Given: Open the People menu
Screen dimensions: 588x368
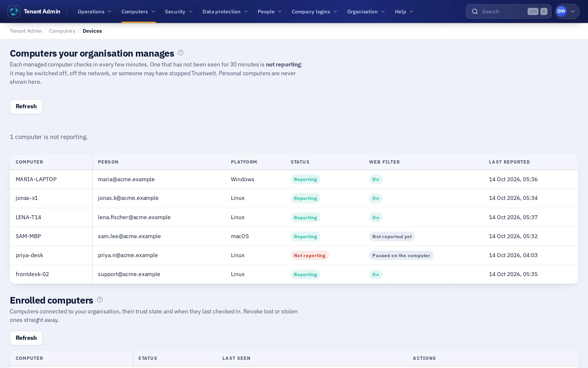Looking at the screenshot, I should pos(269,11).
